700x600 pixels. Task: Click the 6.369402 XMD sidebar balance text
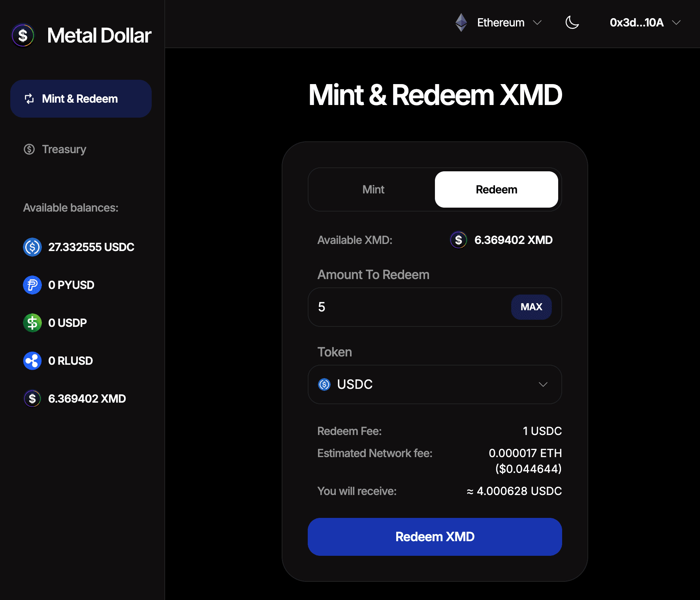click(x=87, y=399)
